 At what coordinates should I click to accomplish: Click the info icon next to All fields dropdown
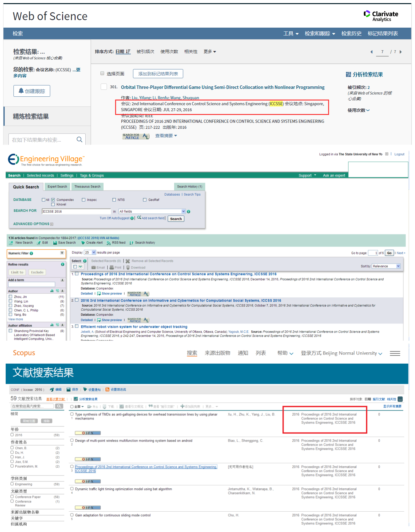pos(189,212)
